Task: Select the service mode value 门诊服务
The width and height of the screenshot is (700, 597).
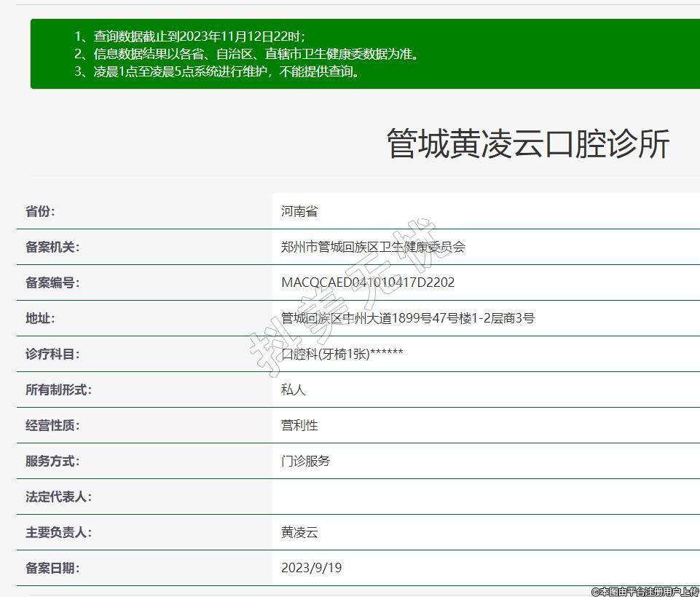Action: pyautogui.click(x=306, y=462)
